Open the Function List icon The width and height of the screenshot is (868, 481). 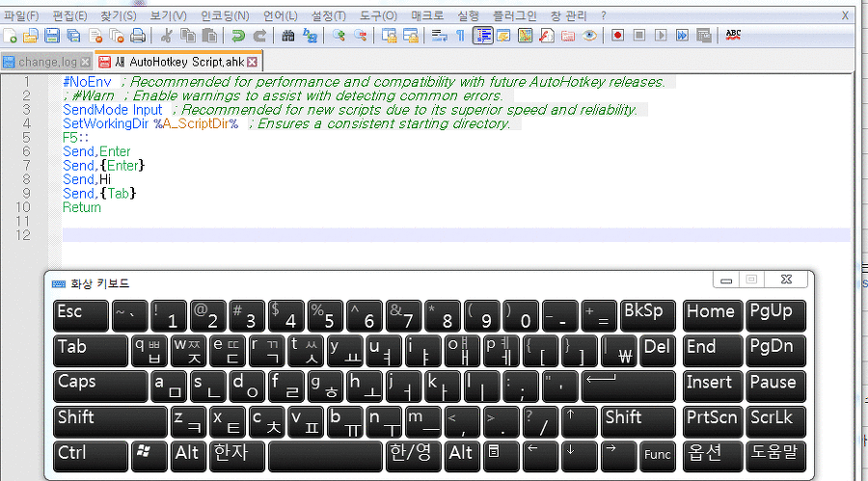click(x=547, y=36)
